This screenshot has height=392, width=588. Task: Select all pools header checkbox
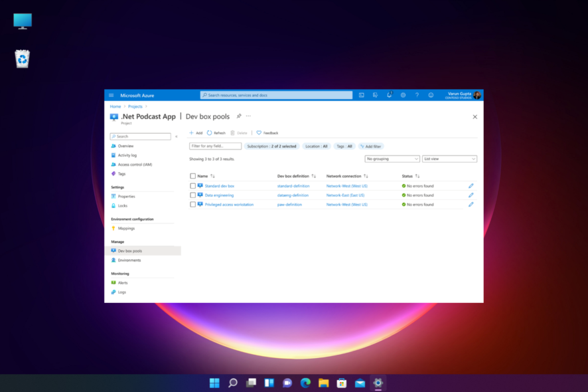(192, 176)
